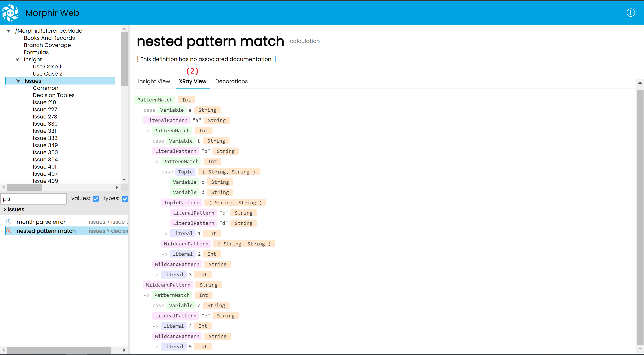This screenshot has width=644, height=355.
Task: Click the value icon beside nested pattern match
Action: (9, 231)
